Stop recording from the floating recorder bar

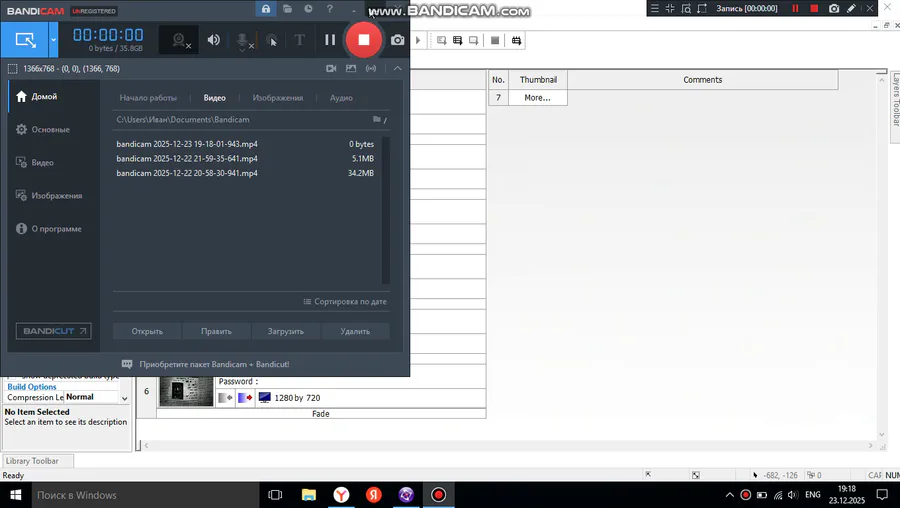814,8
